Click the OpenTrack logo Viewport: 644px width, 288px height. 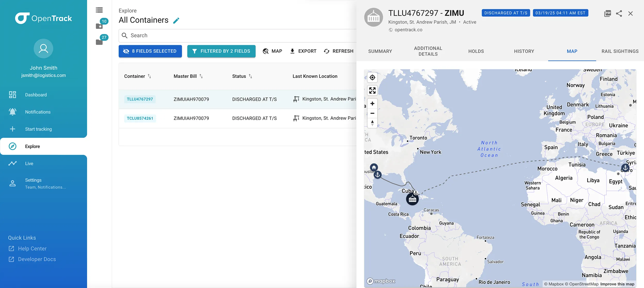click(x=44, y=18)
